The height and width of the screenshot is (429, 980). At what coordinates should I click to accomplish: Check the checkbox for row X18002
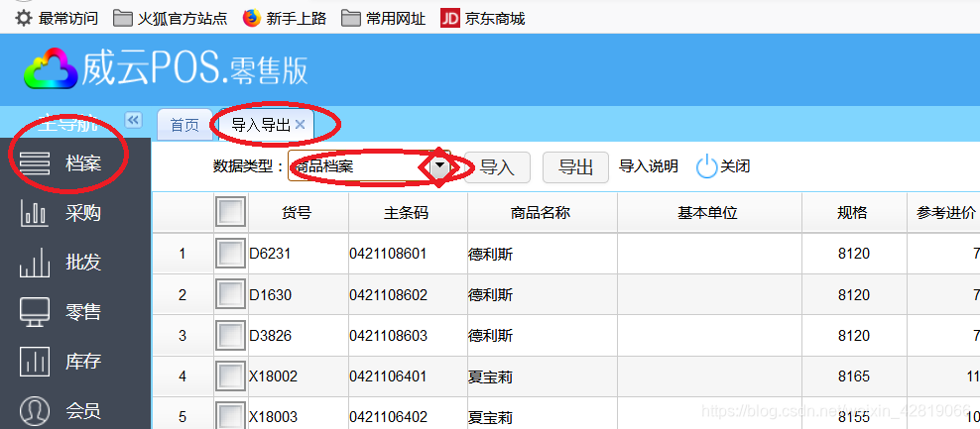pyautogui.click(x=231, y=375)
